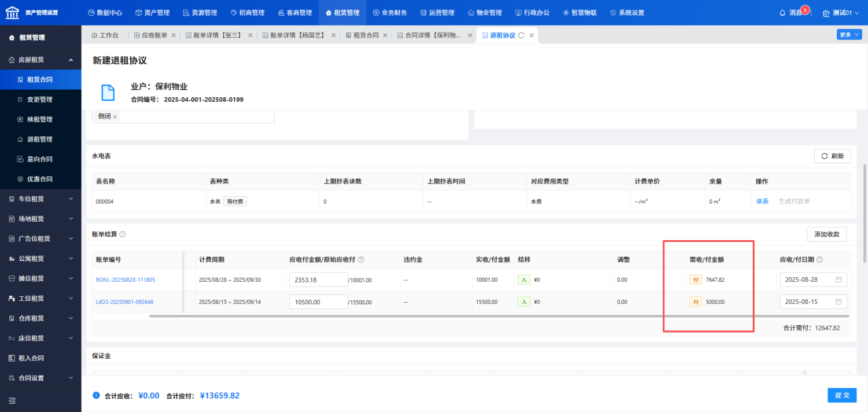Collapse the 房屋租赁 sidebar group
Viewport: 868px width, 412px height.
(41, 60)
